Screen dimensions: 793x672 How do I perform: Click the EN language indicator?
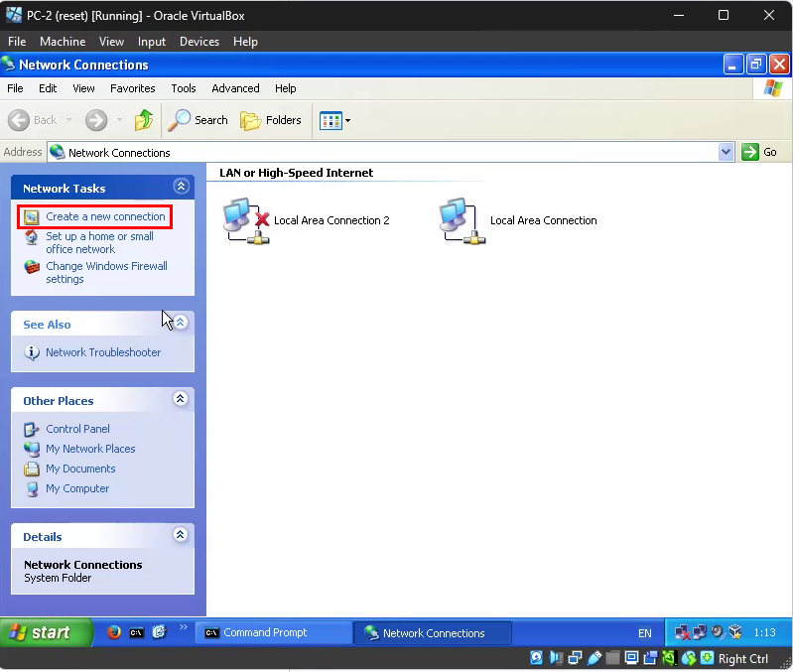pos(645,633)
